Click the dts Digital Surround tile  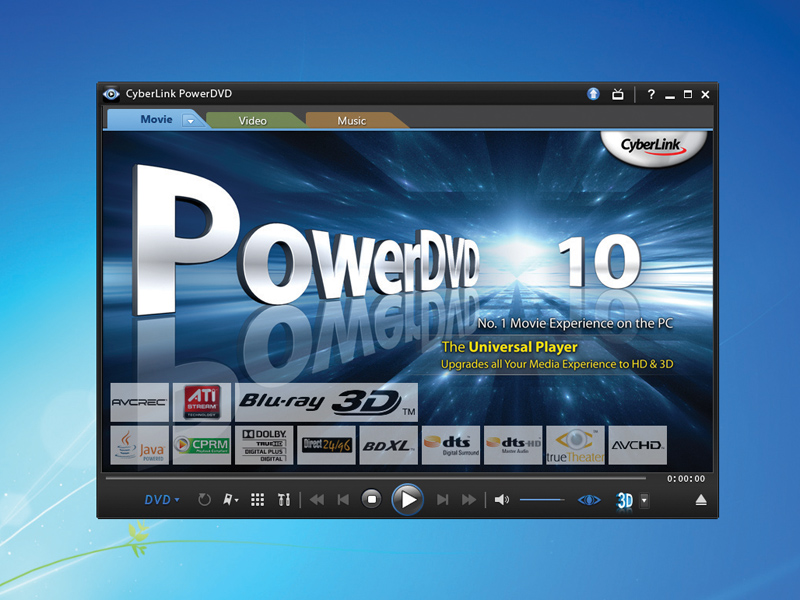451,445
